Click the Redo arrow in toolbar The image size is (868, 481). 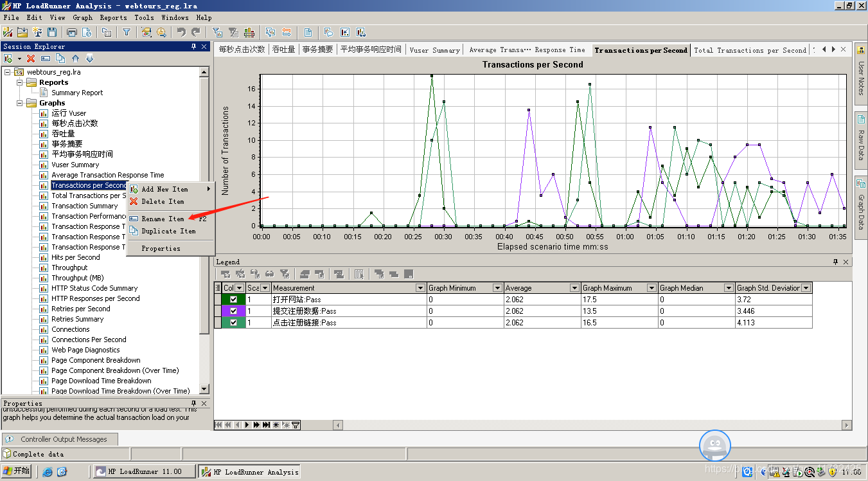coord(196,32)
